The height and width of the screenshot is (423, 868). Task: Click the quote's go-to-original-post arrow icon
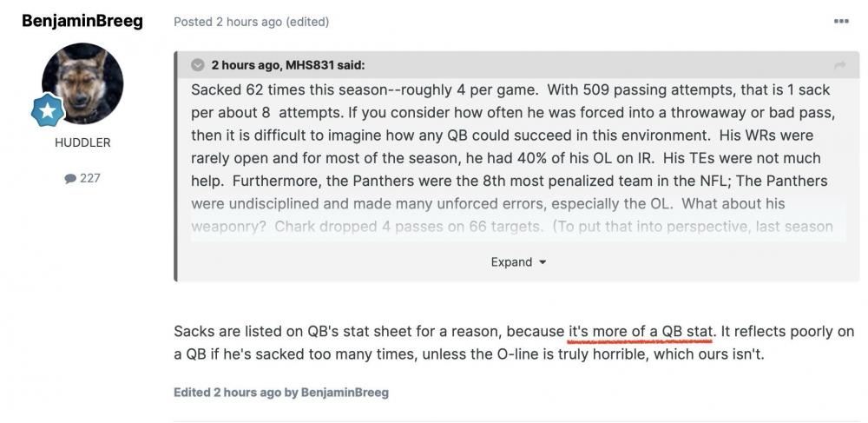(x=839, y=66)
